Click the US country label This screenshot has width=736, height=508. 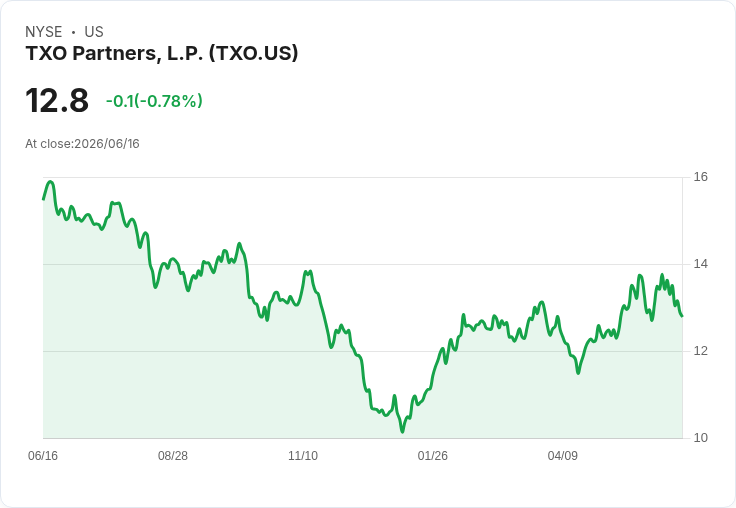coord(94,32)
